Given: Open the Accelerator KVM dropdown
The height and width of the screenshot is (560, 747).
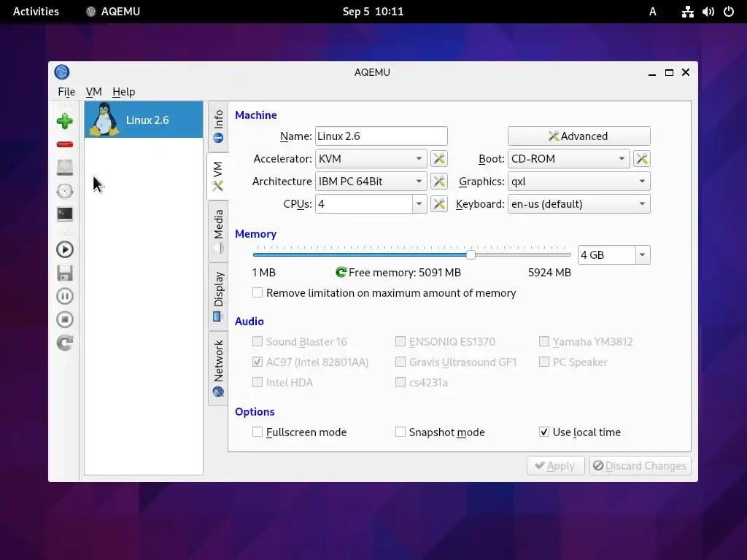Looking at the screenshot, I should [x=371, y=158].
